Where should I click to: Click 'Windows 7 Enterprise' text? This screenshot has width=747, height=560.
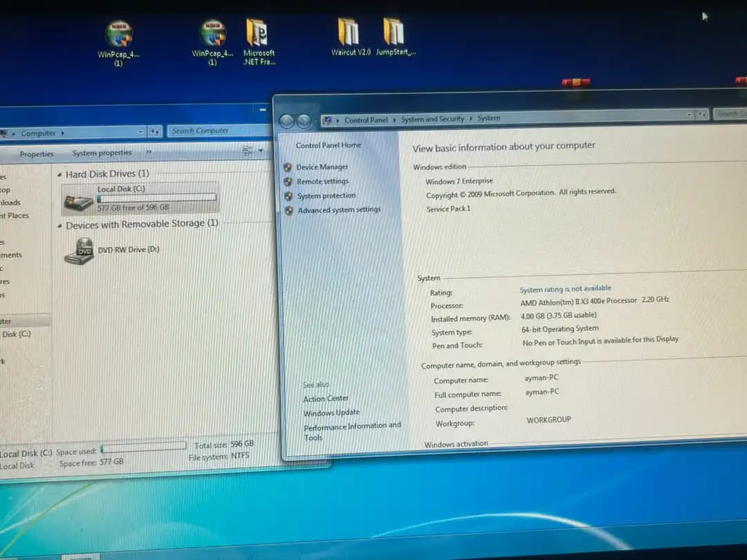[x=459, y=181]
